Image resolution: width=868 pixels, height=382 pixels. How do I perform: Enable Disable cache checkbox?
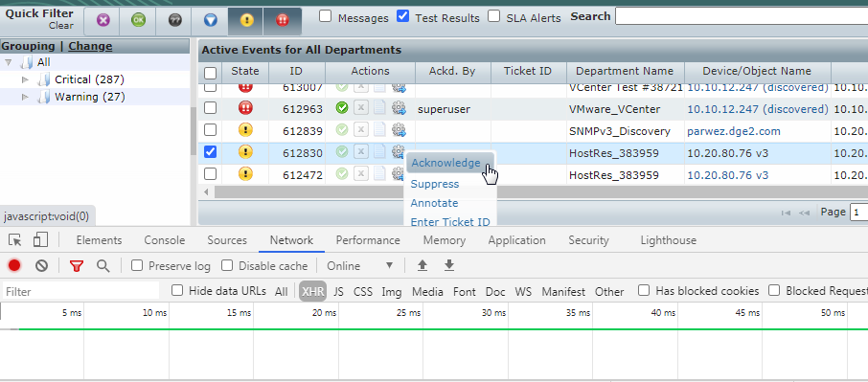(x=227, y=266)
